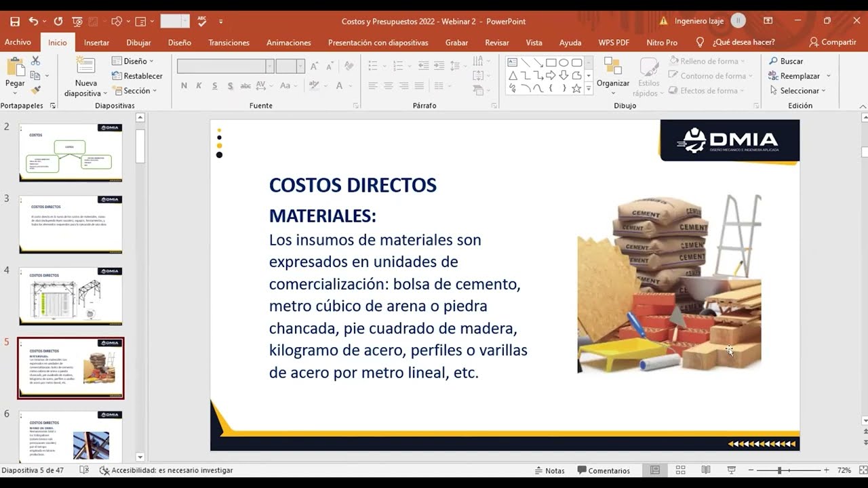Screen dimensions: 868x488
Task: Cut selection with the scissors icon
Action: tap(36, 61)
